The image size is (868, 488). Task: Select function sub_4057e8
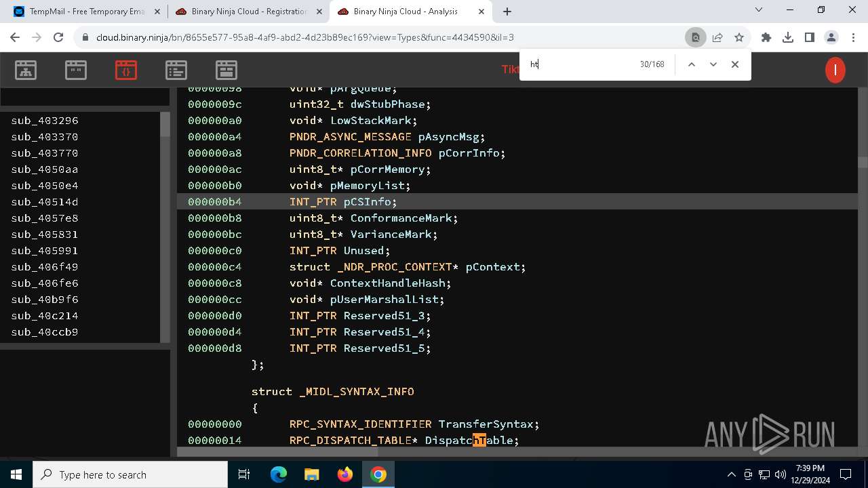[45, 218]
